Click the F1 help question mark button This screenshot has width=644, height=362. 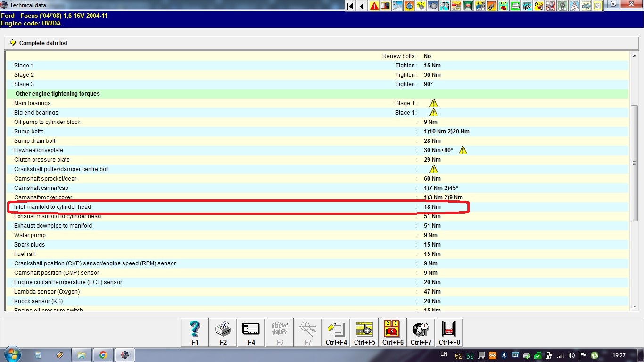[195, 332]
